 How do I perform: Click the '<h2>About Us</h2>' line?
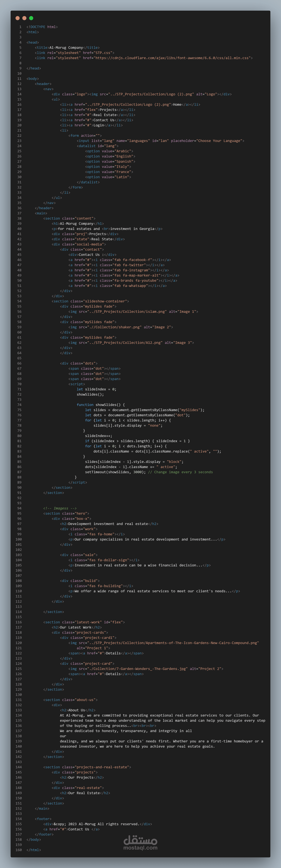coord(78,710)
